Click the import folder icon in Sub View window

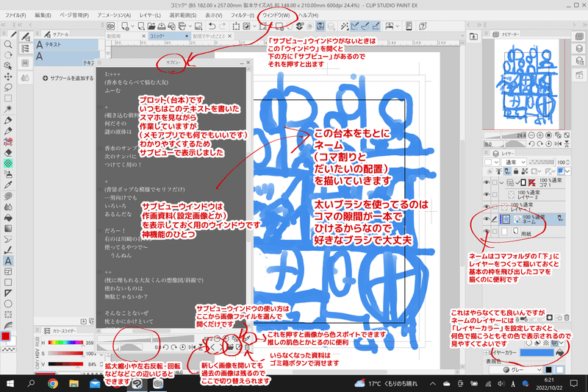click(230, 347)
